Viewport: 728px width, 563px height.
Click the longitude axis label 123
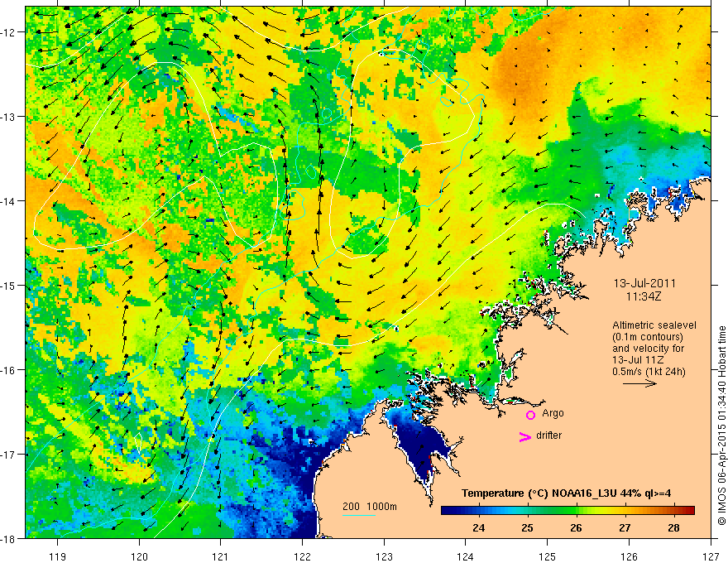384,556
